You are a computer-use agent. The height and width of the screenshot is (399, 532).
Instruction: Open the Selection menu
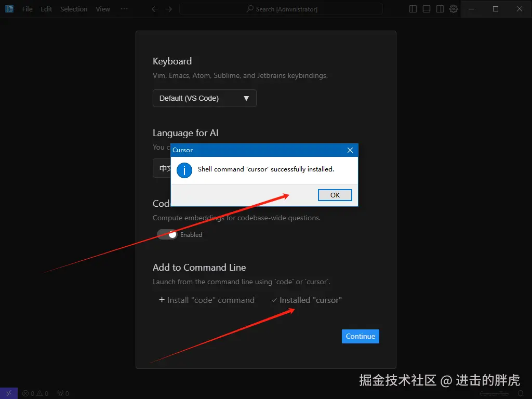pos(74,9)
